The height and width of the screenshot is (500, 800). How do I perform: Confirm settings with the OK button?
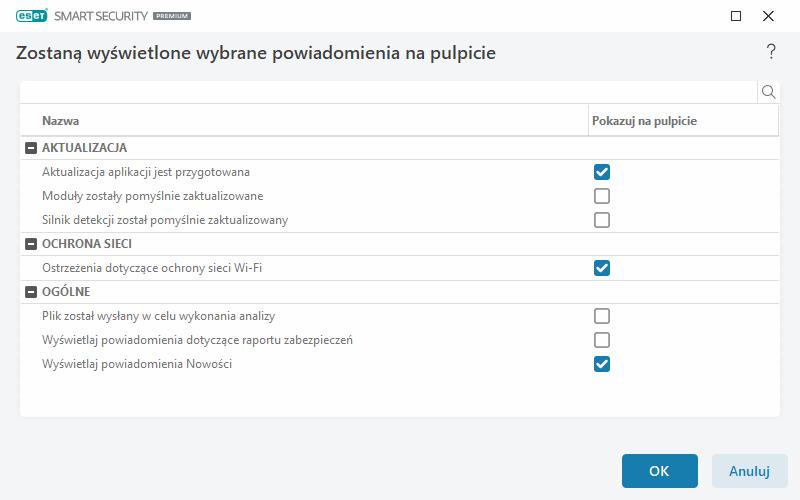tap(659, 471)
